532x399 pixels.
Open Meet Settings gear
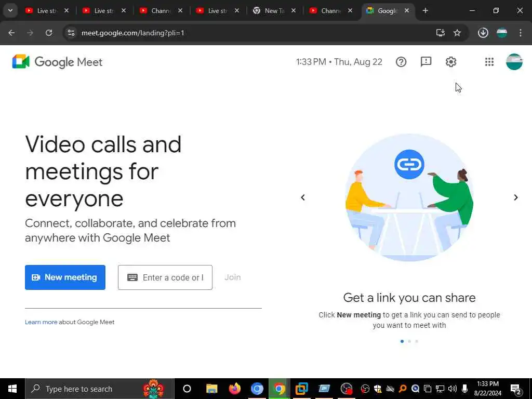[451, 62]
